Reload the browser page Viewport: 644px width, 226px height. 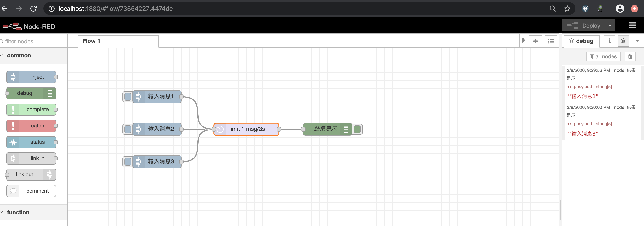[x=33, y=9]
